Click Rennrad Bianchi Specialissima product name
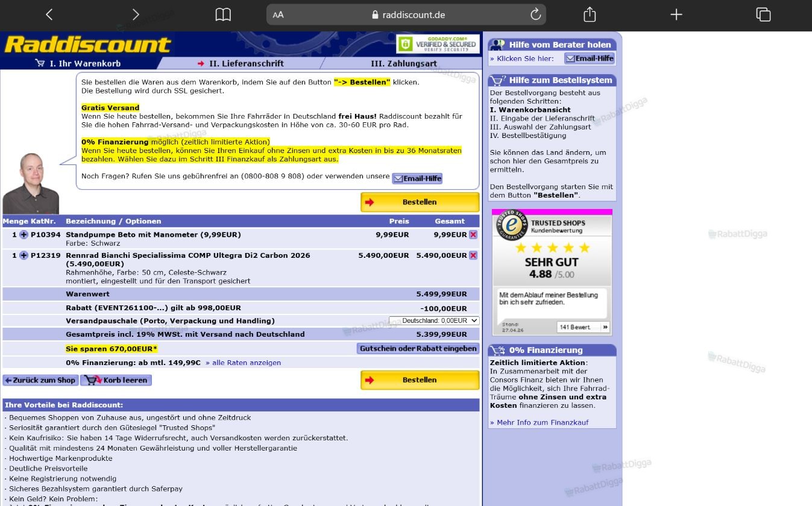 [x=188, y=260]
